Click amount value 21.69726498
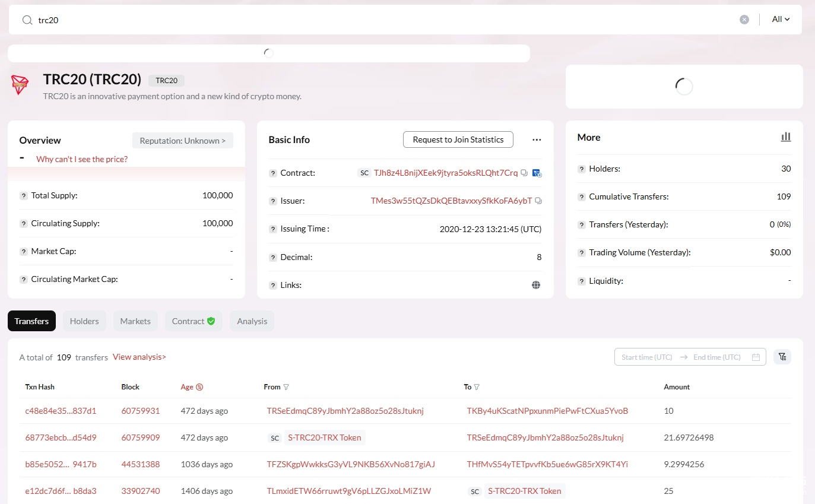 click(689, 438)
